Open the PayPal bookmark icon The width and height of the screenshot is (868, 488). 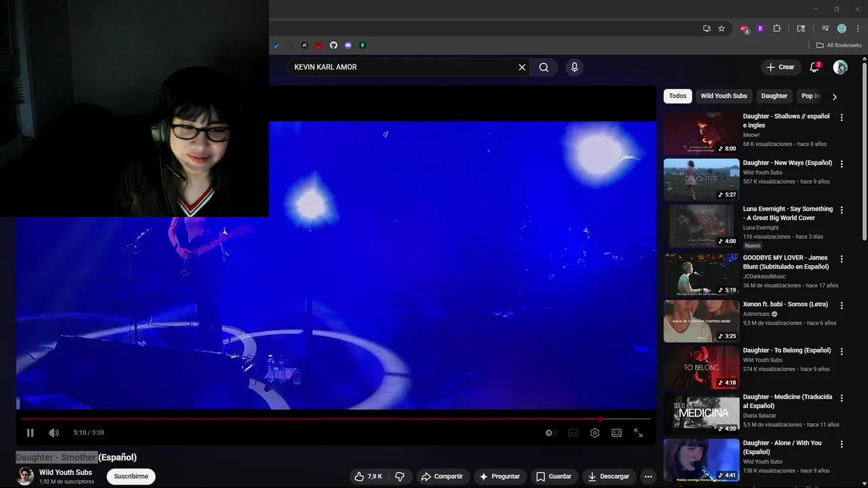pyautogui.click(x=277, y=45)
